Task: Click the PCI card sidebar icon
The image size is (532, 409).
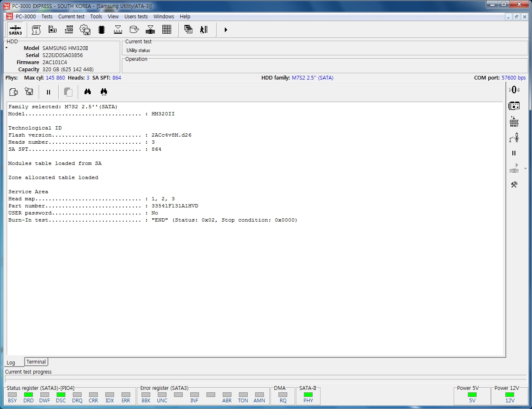Action: point(514,106)
